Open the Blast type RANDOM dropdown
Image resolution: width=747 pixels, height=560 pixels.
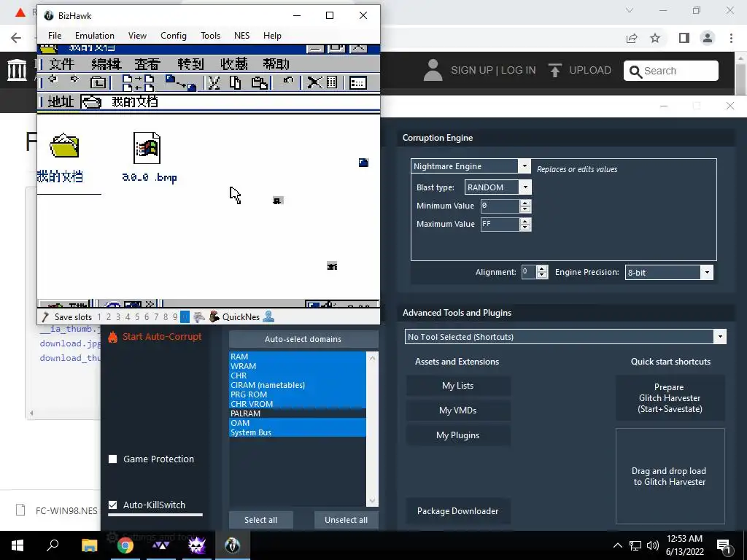[525, 187]
